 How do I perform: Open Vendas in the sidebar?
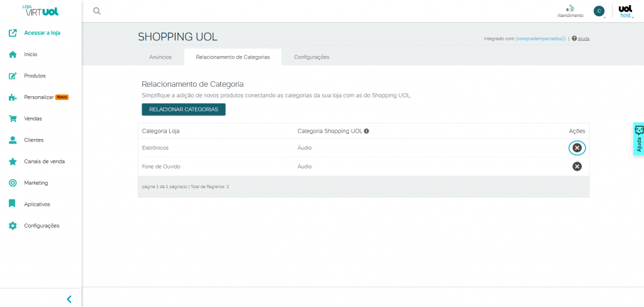33,119
